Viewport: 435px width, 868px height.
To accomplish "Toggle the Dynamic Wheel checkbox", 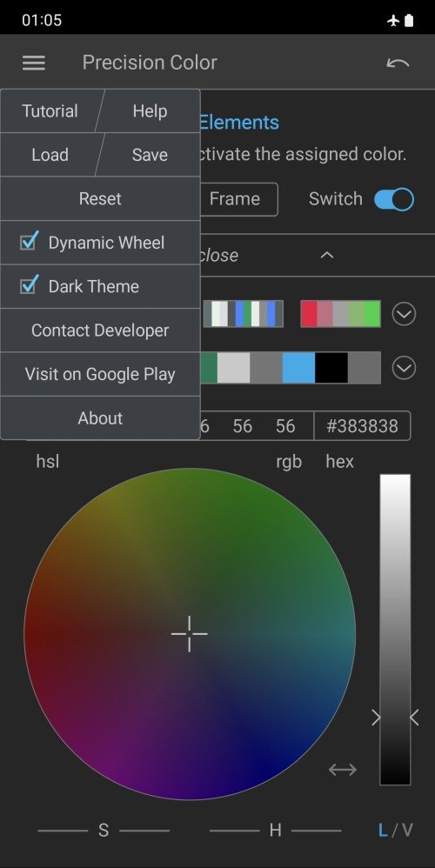I will pyautogui.click(x=29, y=242).
